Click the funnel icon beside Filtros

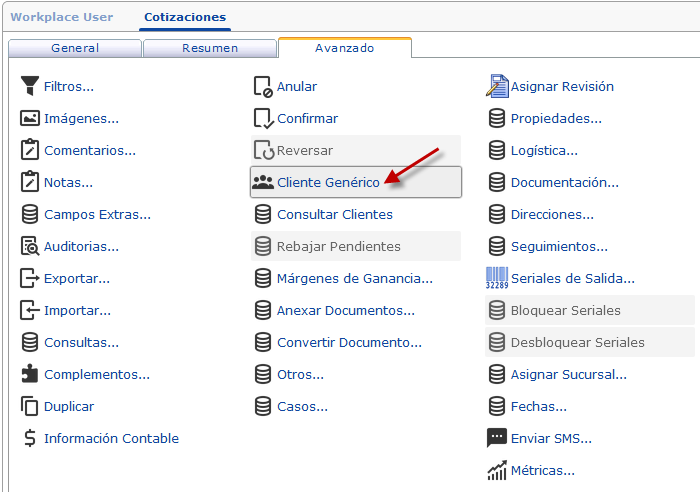29,86
